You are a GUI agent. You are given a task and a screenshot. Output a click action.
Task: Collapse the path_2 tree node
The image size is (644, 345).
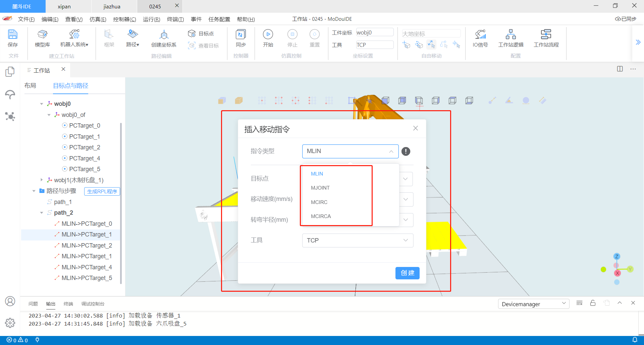click(x=42, y=213)
